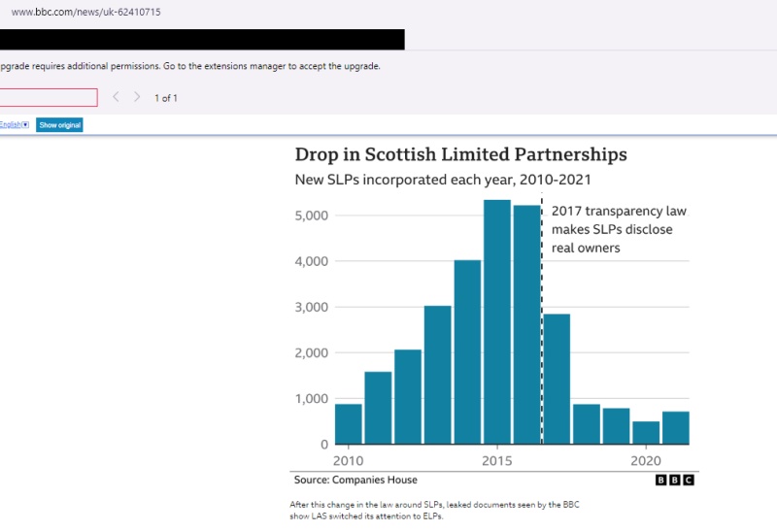Screen dimensions: 777x532
Task: Click the previous match arrow in find bar
Action: click(117, 97)
